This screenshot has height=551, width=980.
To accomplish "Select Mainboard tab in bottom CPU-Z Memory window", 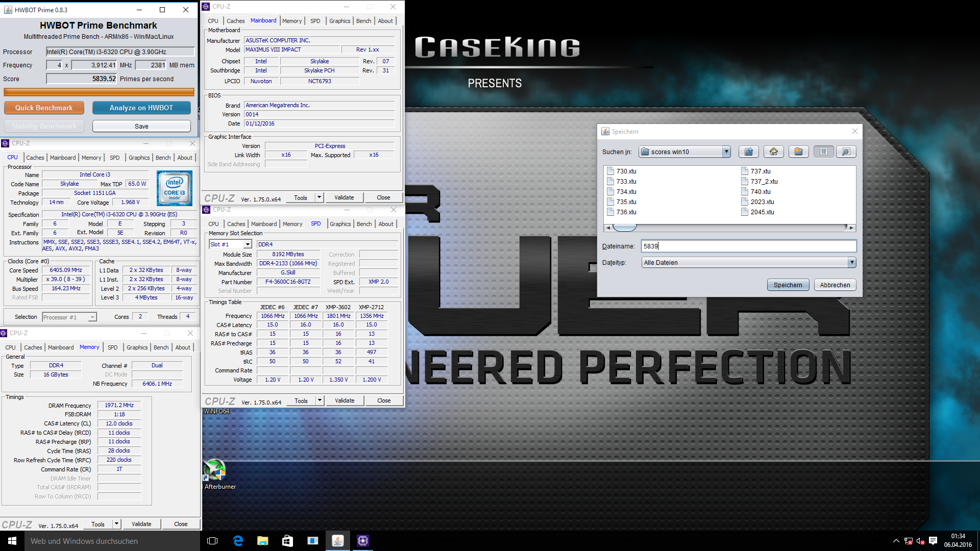I will pos(61,347).
